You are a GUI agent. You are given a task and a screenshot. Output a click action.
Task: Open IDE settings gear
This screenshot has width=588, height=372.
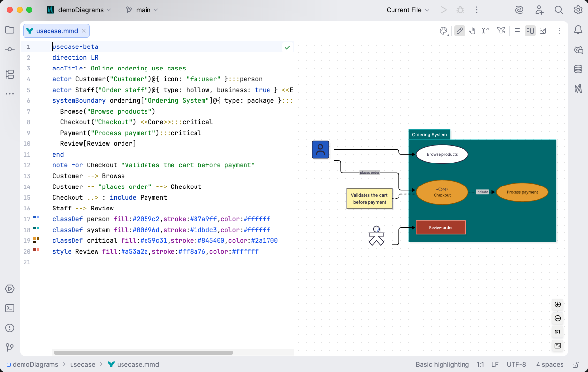coord(578,10)
